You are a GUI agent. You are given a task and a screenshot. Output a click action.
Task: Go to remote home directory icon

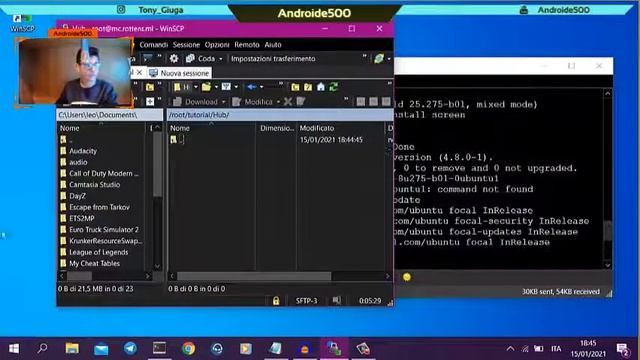pos(321,87)
